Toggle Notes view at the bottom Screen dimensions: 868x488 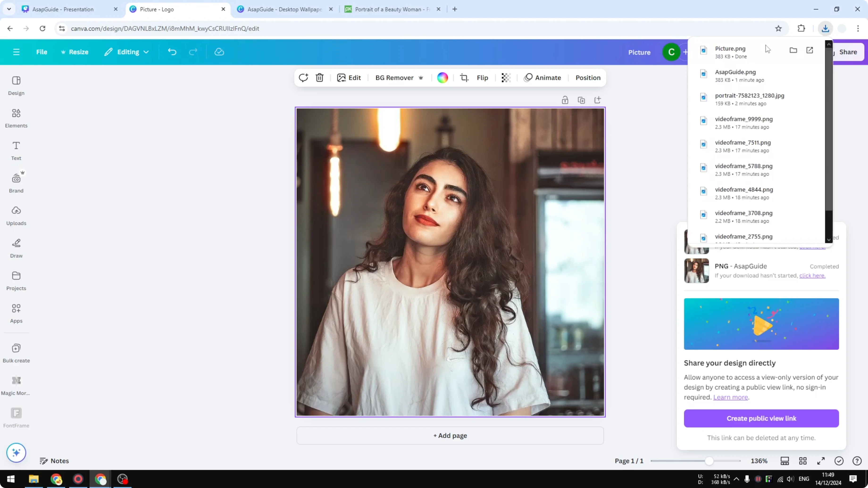tap(54, 461)
